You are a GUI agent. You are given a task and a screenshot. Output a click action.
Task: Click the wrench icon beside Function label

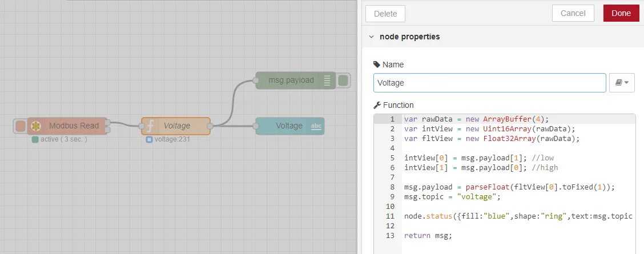point(377,105)
